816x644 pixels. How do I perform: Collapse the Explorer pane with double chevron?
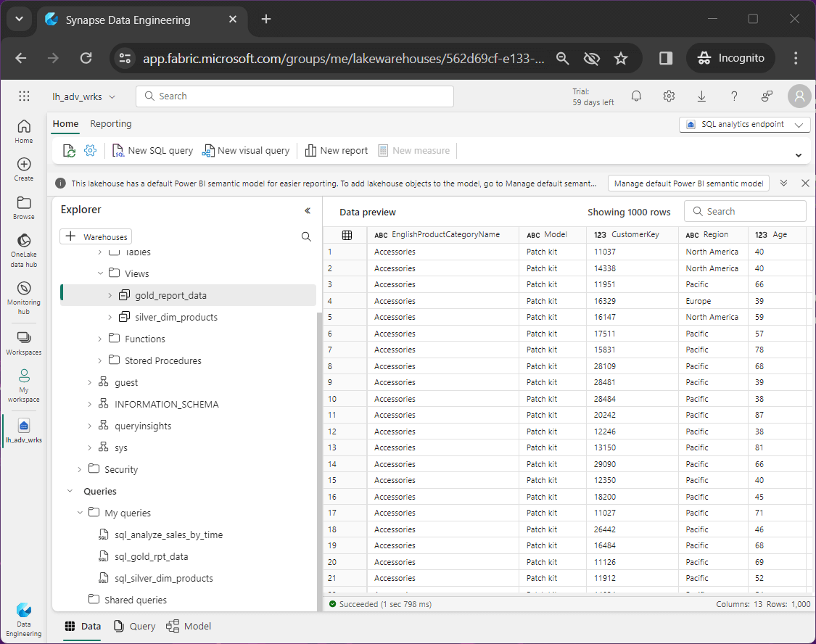[x=307, y=210]
